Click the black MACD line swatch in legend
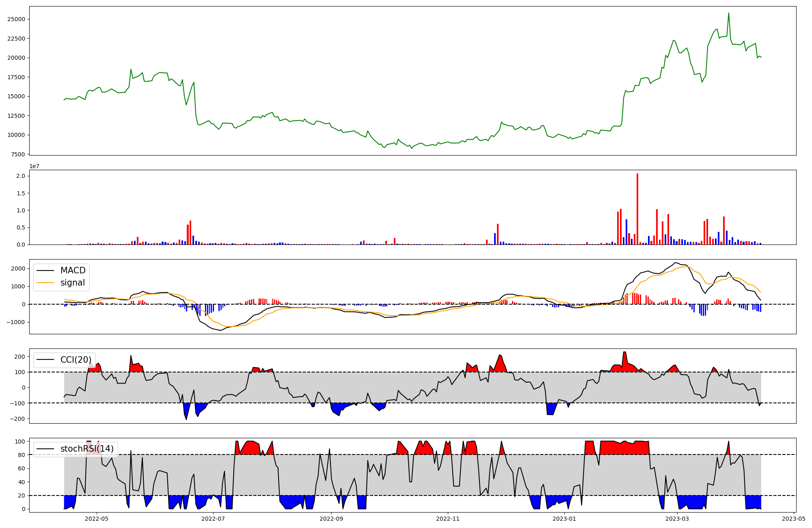The height and width of the screenshot is (528, 812). (45, 270)
